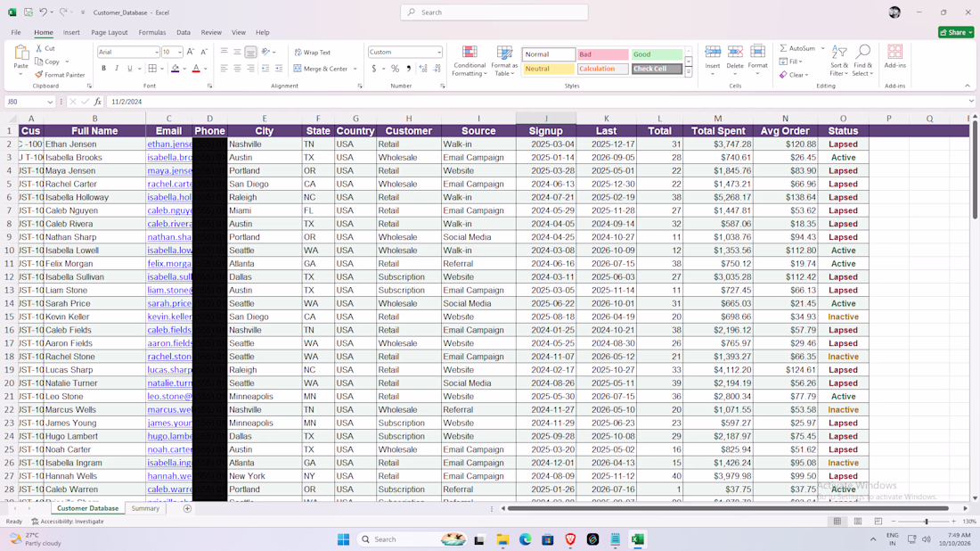Open Ethan Jensen's email link
This screenshot has width=980, height=551.
coord(169,144)
